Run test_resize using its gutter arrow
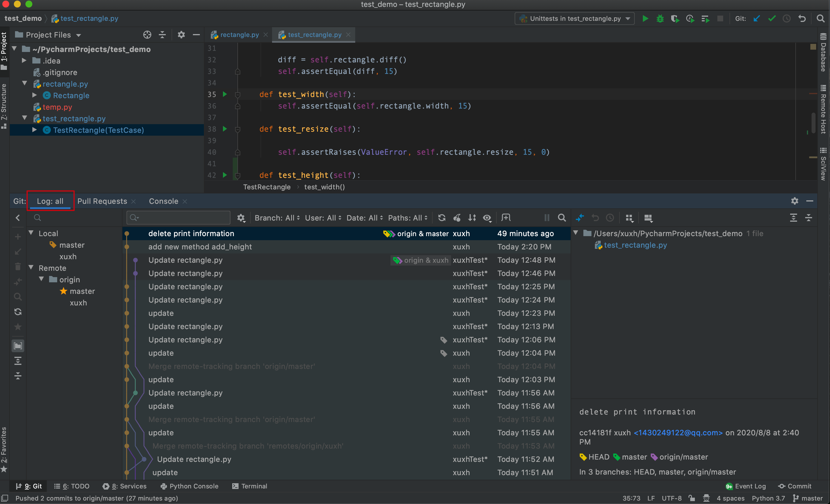 (x=225, y=129)
